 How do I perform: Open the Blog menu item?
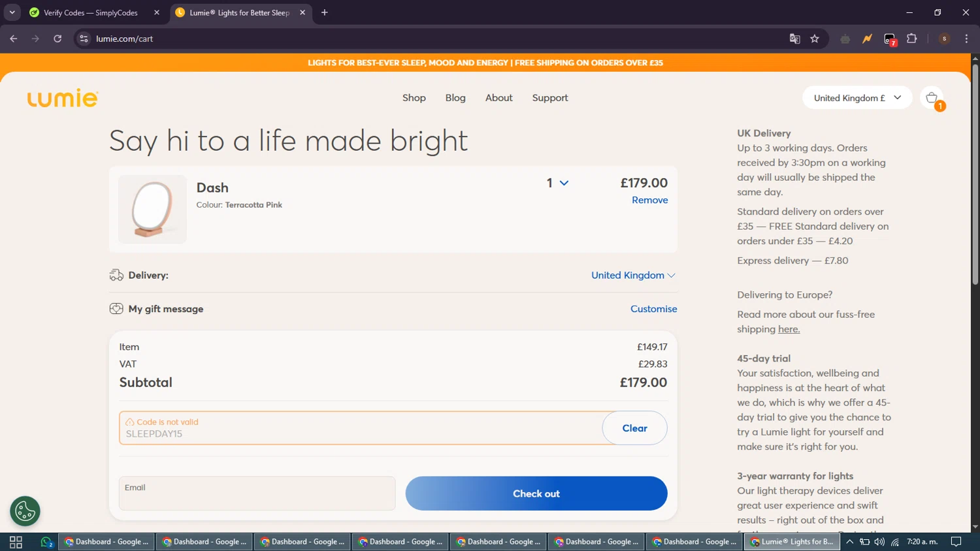(x=455, y=97)
